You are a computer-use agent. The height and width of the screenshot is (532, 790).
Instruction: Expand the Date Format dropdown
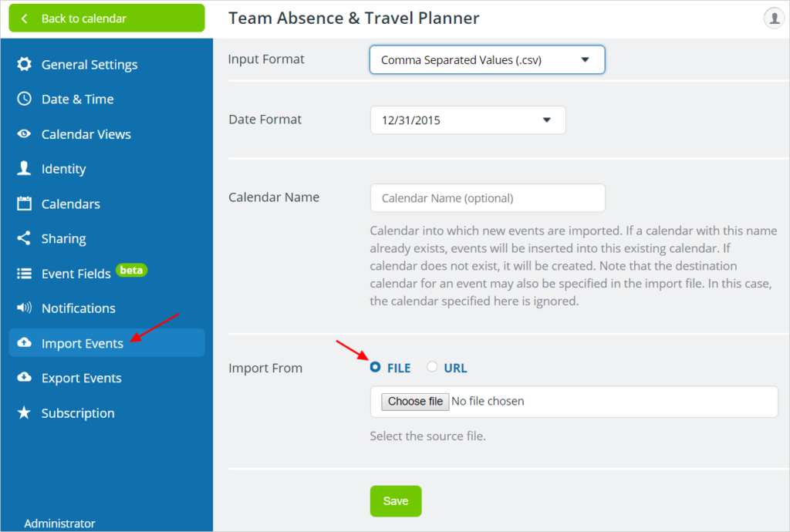coord(468,120)
